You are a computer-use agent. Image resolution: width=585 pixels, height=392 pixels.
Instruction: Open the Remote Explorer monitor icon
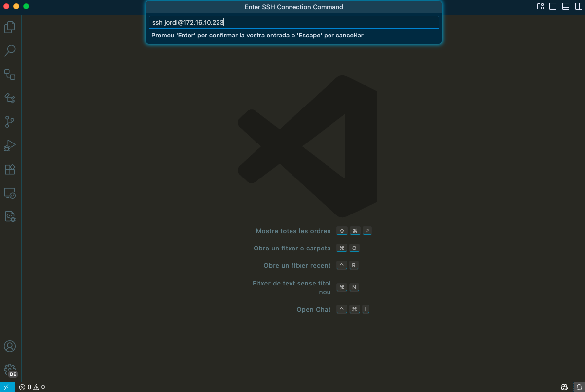[10, 193]
